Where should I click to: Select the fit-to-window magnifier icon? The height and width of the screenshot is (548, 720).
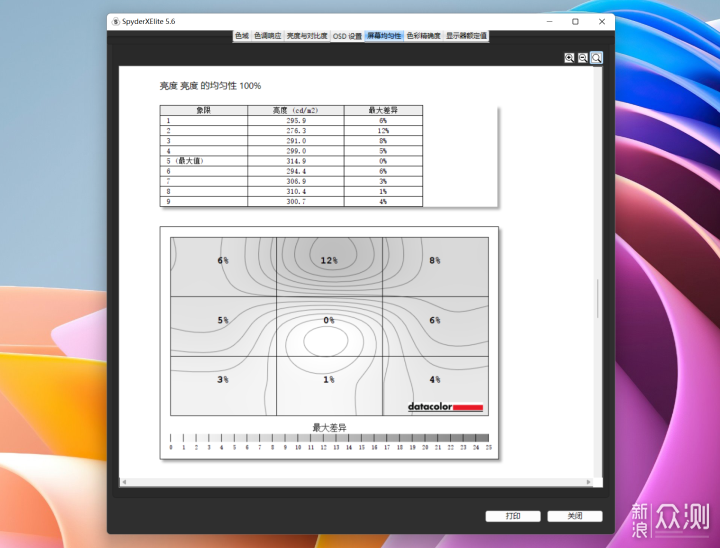596,58
